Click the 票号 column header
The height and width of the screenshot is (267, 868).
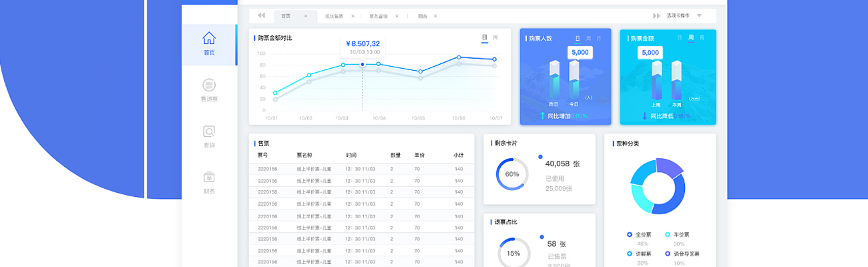pos(262,155)
